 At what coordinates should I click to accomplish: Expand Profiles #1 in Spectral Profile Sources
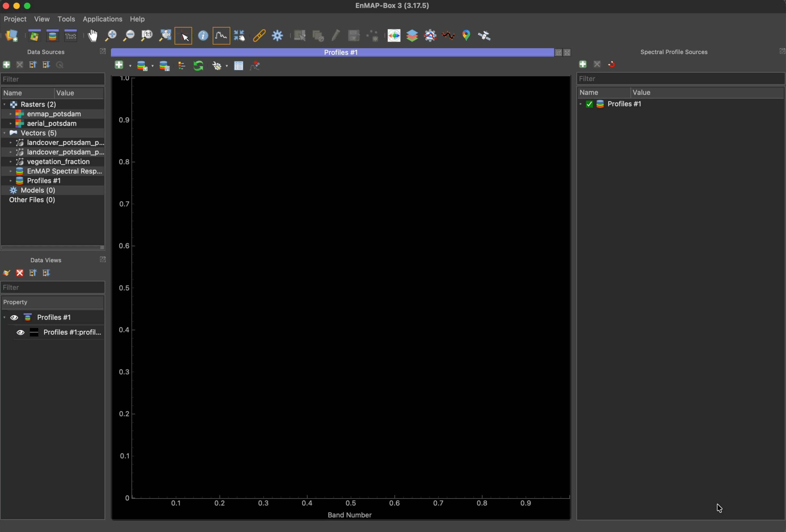click(x=580, y=104)
